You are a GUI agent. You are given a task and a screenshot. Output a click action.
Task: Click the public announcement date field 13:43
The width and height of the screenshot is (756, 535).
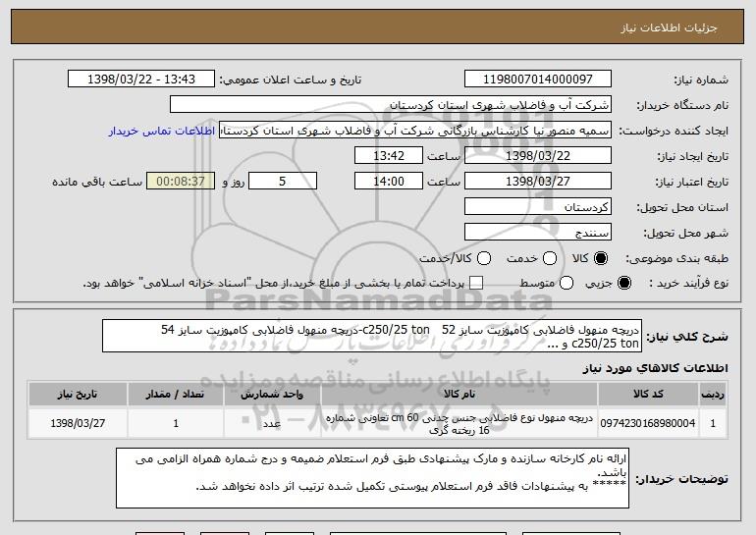[x=141, y=80]
